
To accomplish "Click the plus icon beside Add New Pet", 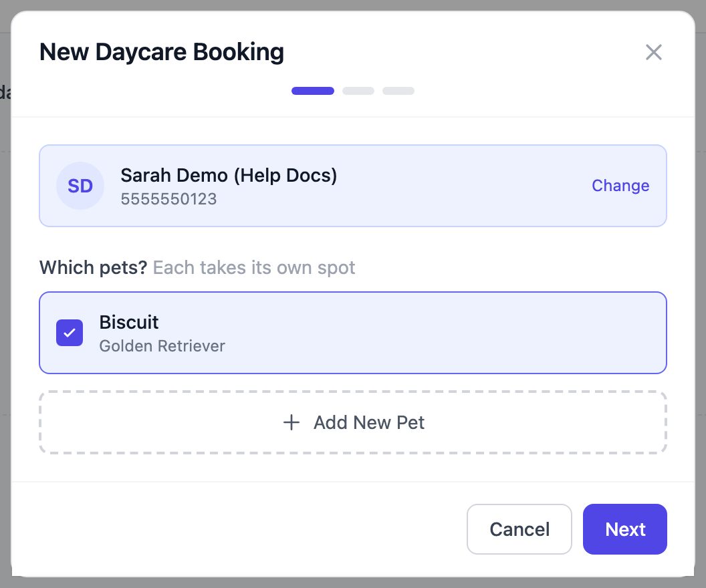I will coord(291,422).
